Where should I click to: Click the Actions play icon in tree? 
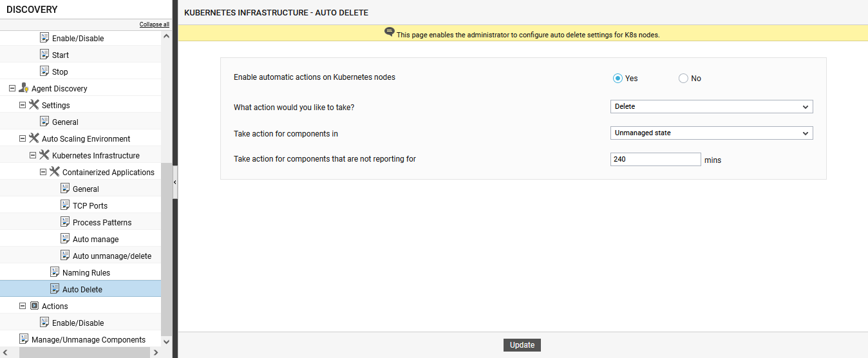point(34,306)
